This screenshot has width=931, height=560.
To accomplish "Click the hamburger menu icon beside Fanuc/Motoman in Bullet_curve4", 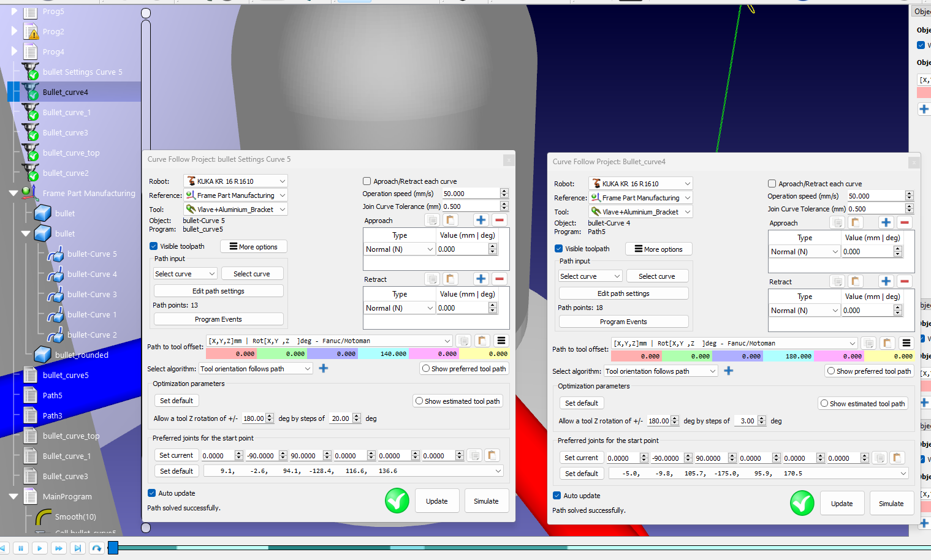I will click(906, 343).
